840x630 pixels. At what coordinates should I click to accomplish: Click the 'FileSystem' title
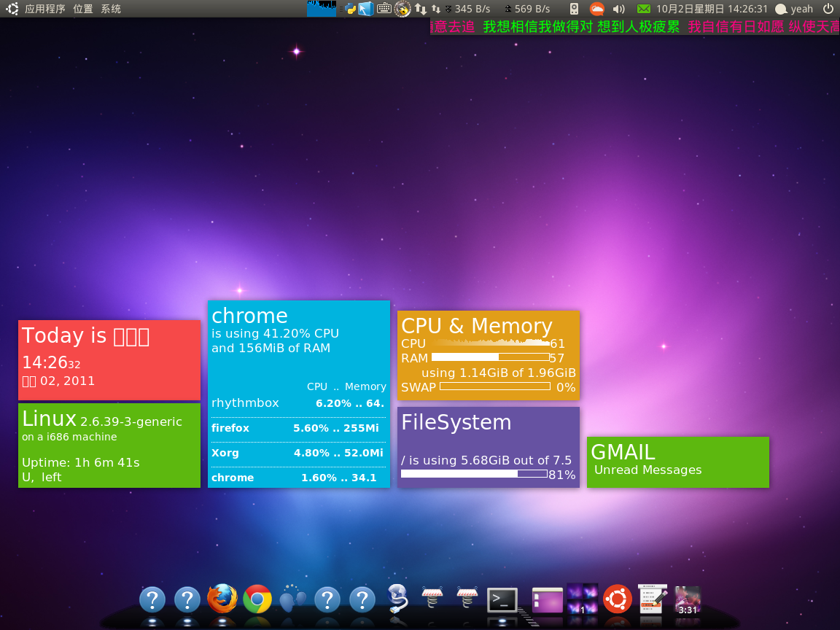(x=456, y=422)
